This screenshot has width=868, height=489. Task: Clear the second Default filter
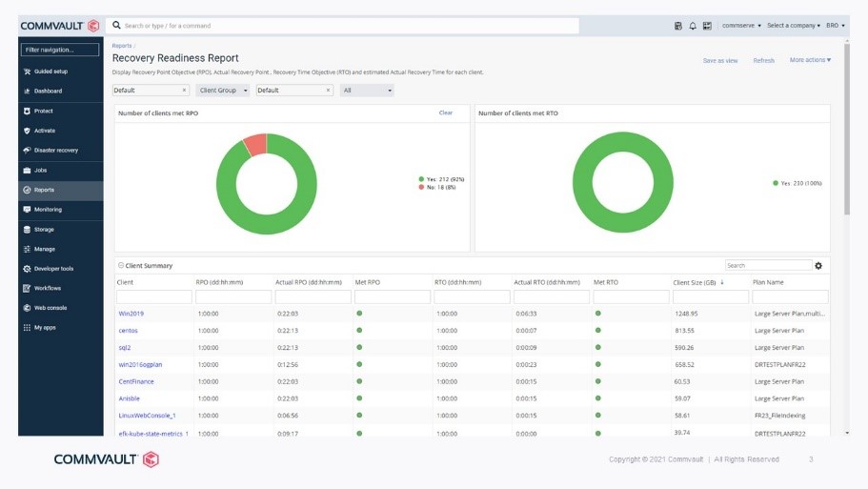coord(329,91)
